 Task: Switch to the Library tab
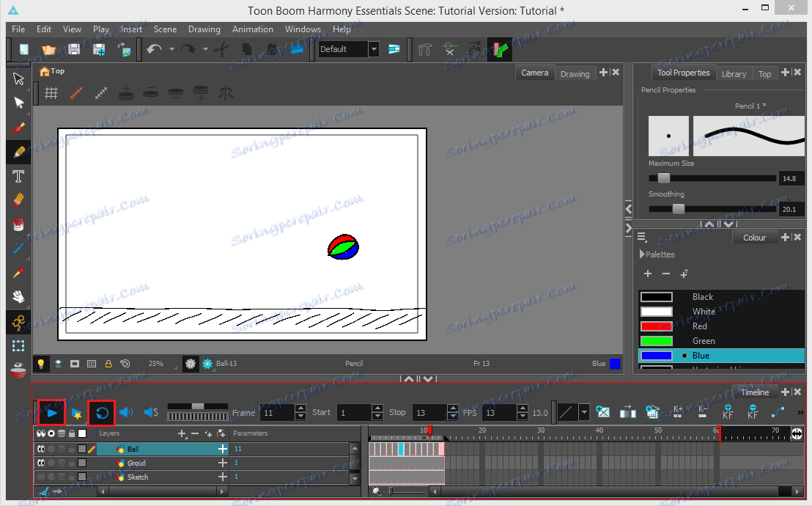734,73
